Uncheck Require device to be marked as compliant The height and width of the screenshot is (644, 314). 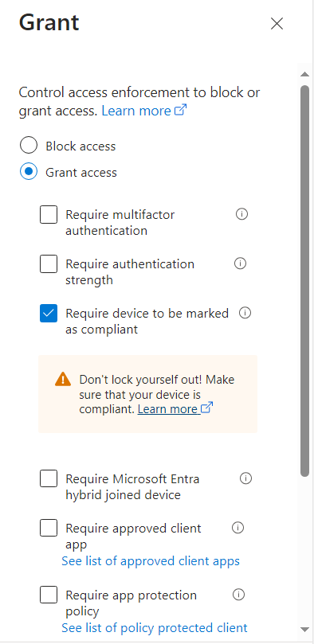click(x=49, y=314)
